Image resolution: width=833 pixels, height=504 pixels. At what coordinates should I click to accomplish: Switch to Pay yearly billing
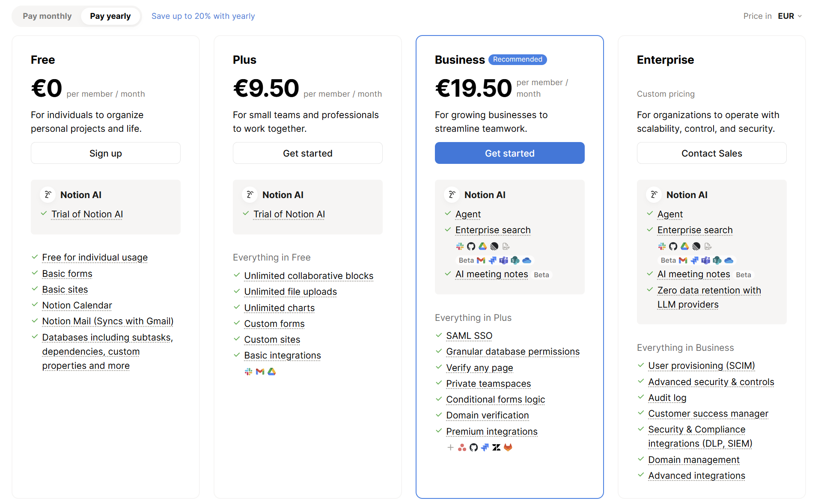[x=110, y=16]
